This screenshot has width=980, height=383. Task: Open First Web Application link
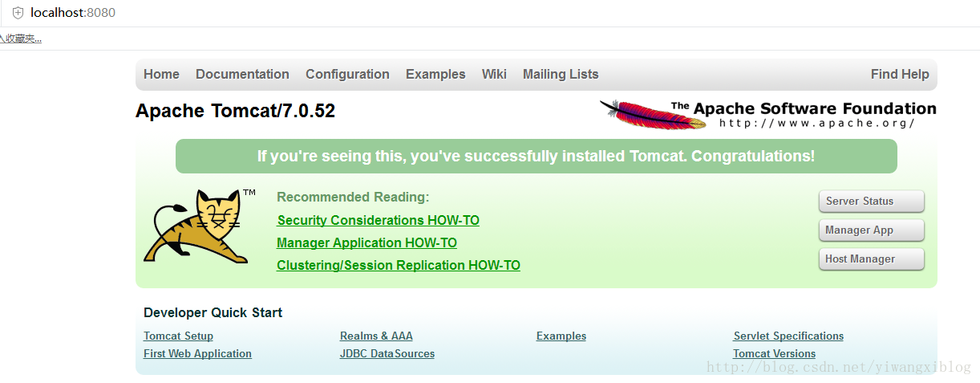197,353
